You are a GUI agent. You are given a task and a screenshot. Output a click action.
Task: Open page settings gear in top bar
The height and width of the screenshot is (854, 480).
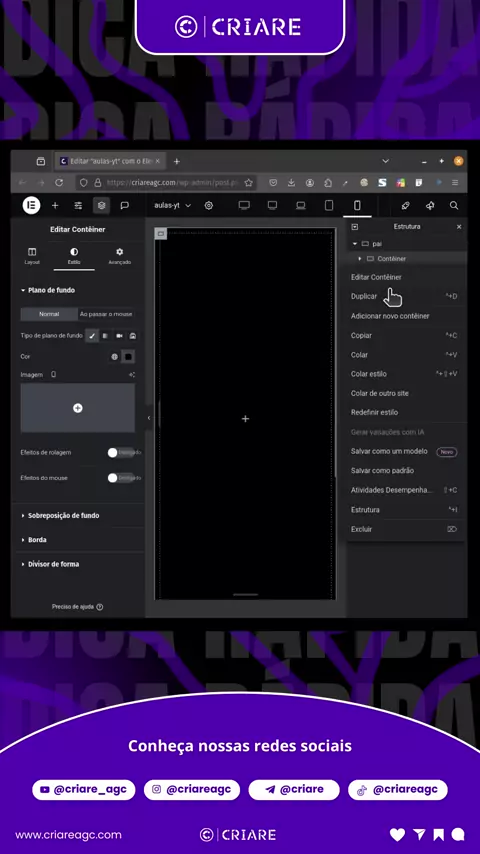208,205
